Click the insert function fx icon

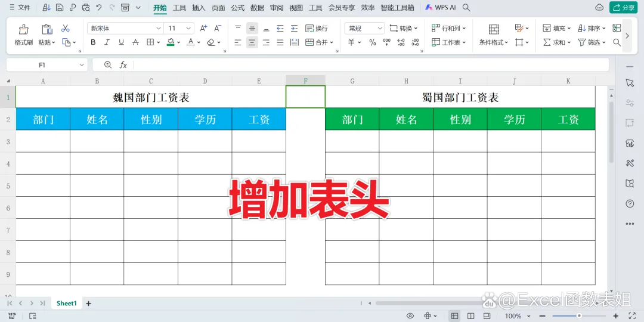coord(123,65)
